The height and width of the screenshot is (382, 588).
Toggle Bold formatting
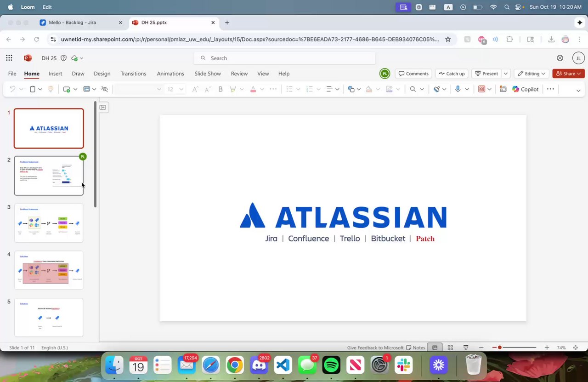coord(220,89)
